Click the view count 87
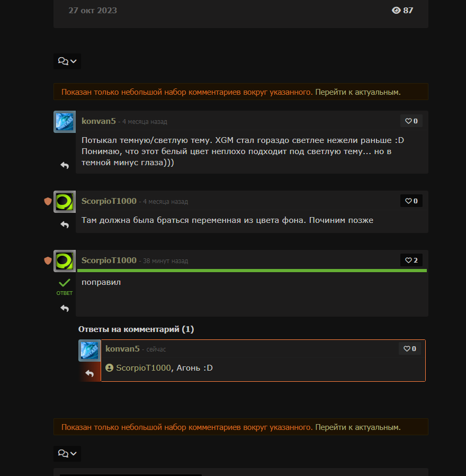 pyautogui.click(x=408, y=10)
